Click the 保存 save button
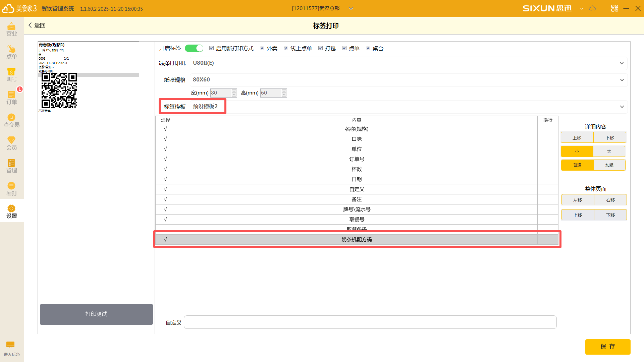Screen dimensions: 644x362 click(607, 347)
